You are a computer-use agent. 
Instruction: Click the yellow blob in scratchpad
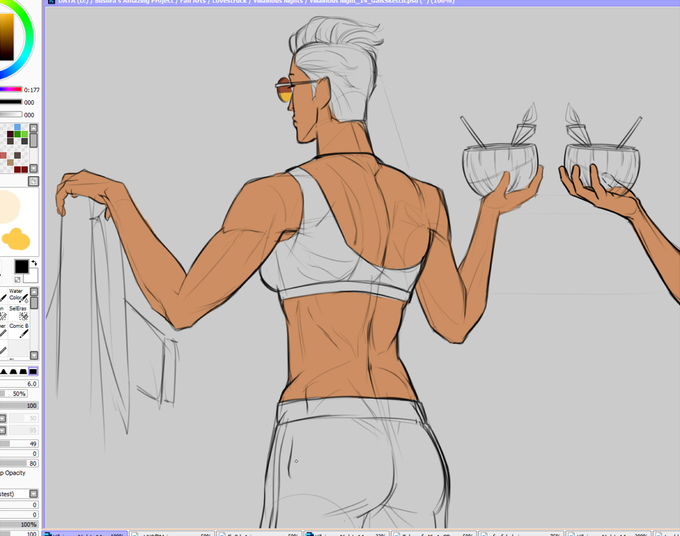pos(16,239)
